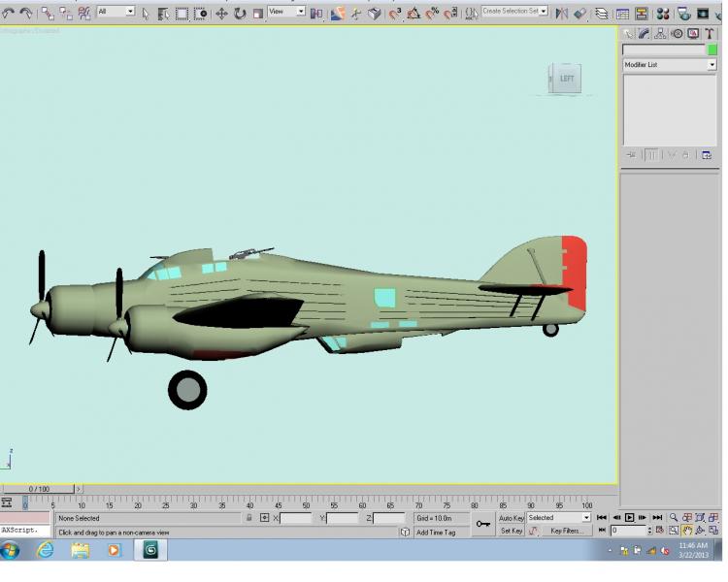Click Use Pivot Point Center button

coord(316,14)
